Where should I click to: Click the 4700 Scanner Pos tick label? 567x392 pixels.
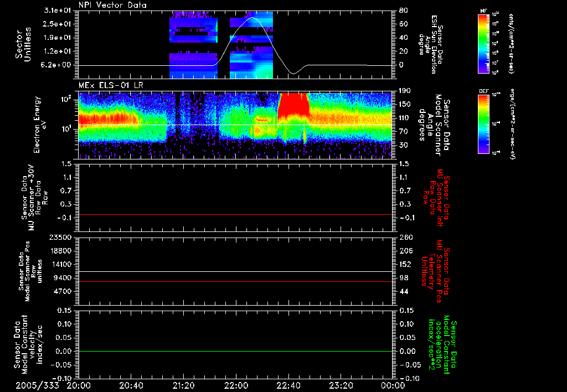[63, 291]
